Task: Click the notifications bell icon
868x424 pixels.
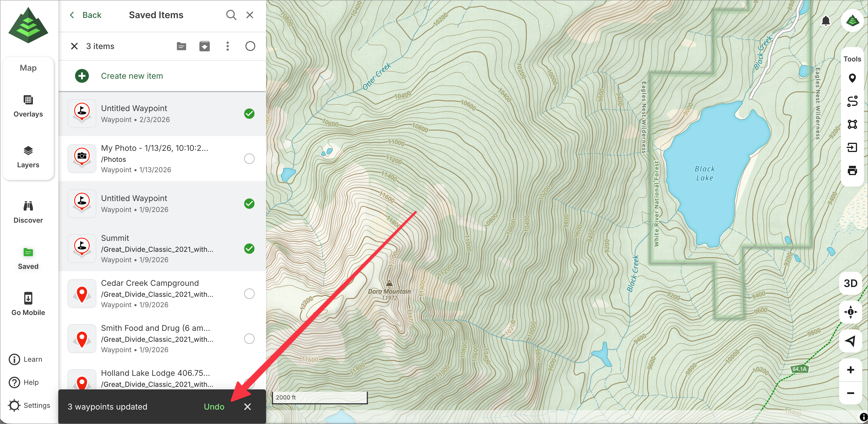Action: 825,21
